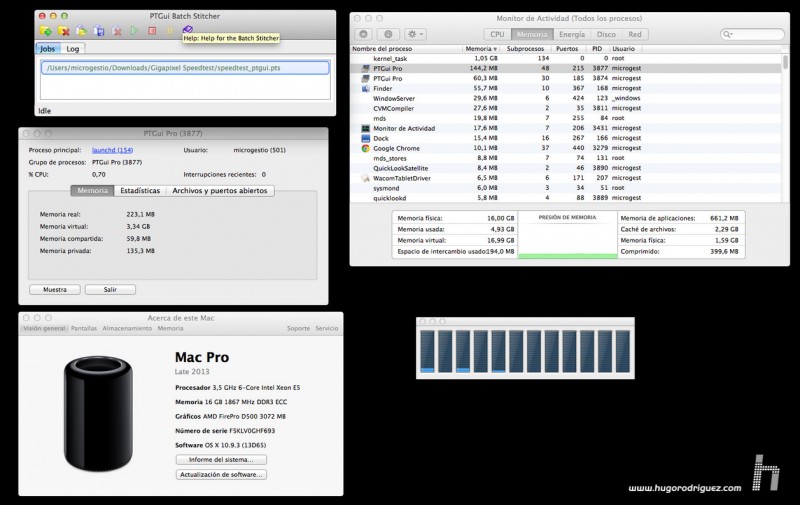Select the Energía tab in Activity Monitor
The width and height of the screenshot is (800, 505).
point(571,34)
